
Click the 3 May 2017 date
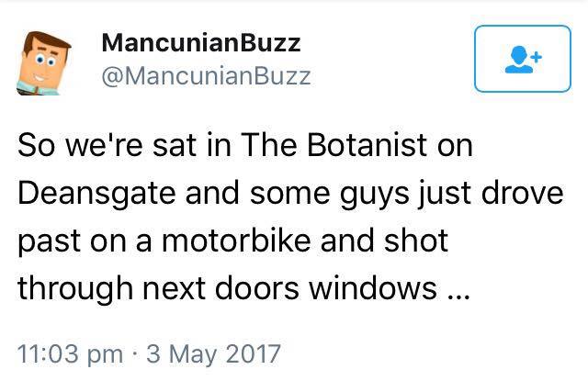[213, 353]
